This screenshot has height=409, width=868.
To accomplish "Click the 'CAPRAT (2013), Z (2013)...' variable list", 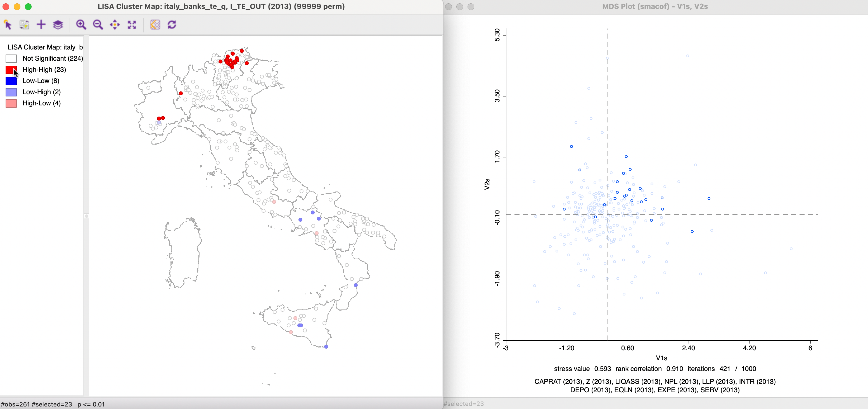I will pyautogui.click(x=655, y=381).
